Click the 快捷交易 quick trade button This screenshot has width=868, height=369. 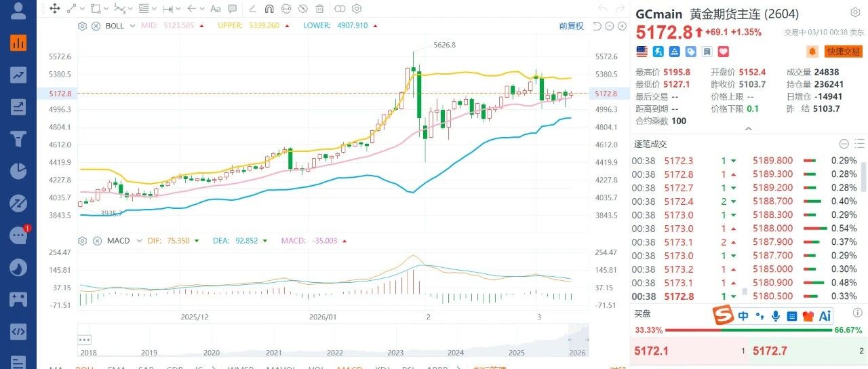843,52
